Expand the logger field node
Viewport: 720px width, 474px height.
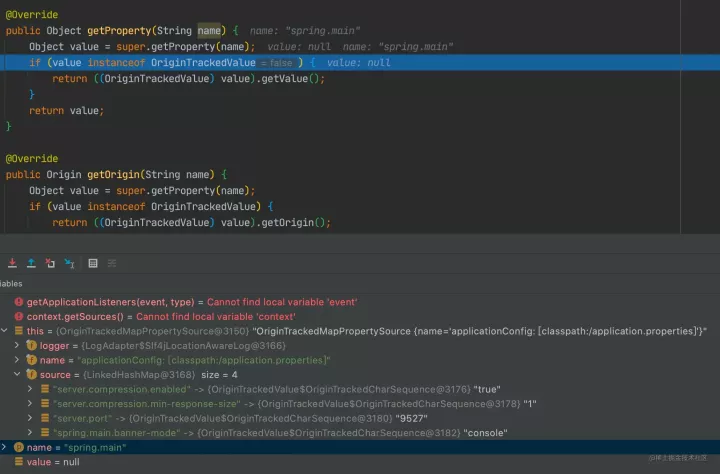click(17, 345)
